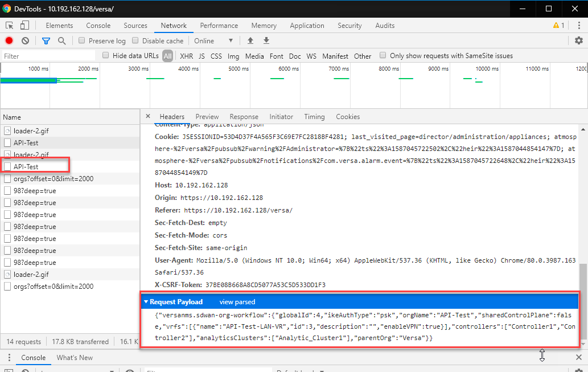Show the request Initiator tab

281,117
